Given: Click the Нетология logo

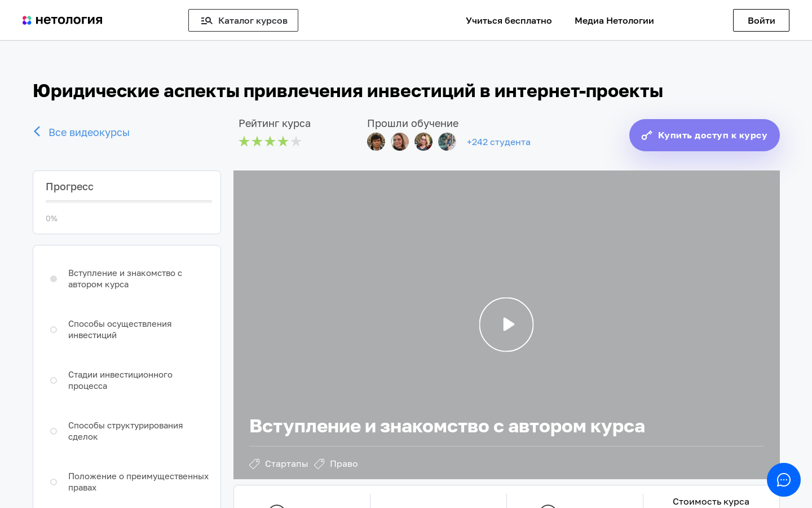Looking at the screenshot, I should point(62,20).
